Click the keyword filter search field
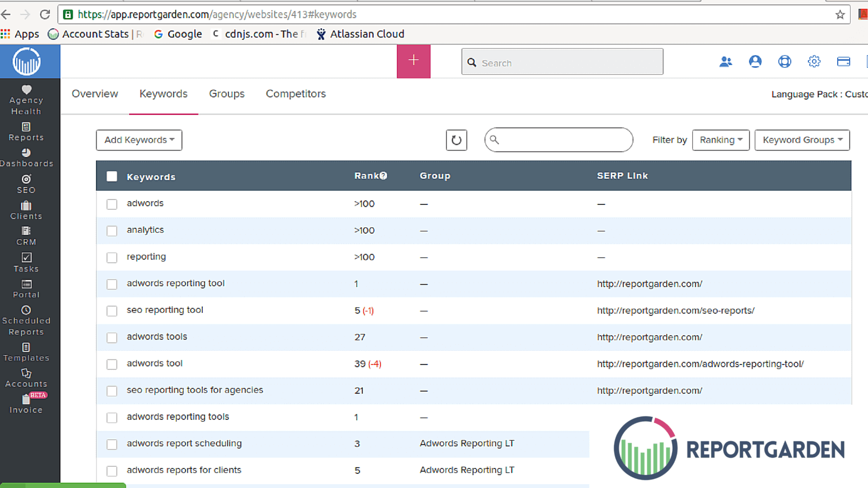 click(x=564, y=140)
